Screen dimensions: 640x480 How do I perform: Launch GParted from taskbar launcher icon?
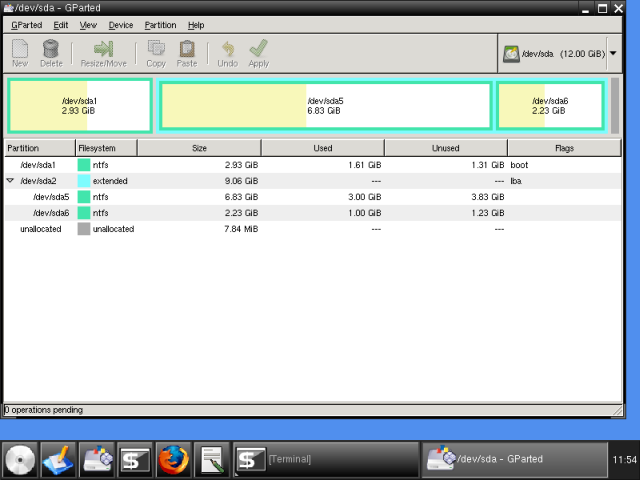pos(97,460)
